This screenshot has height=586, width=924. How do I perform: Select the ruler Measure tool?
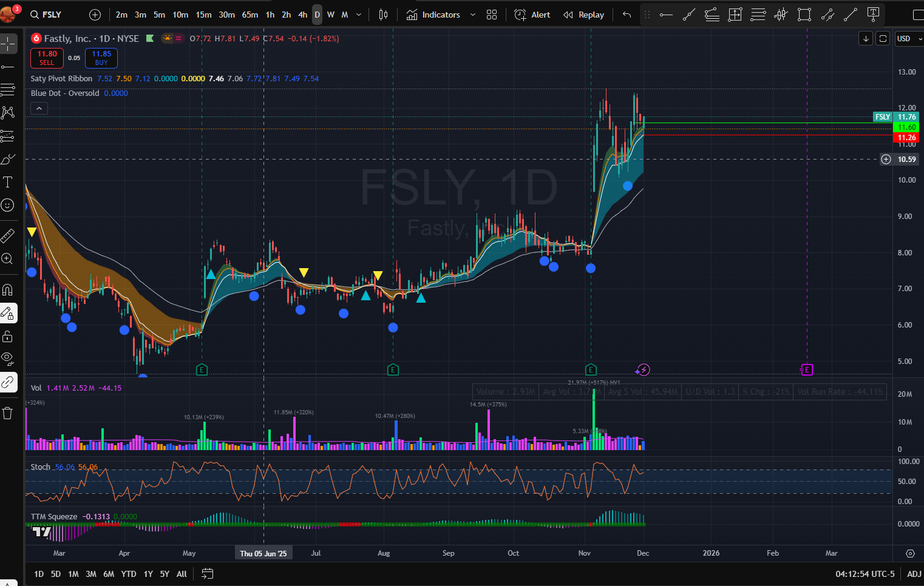[x=8, y=235]
